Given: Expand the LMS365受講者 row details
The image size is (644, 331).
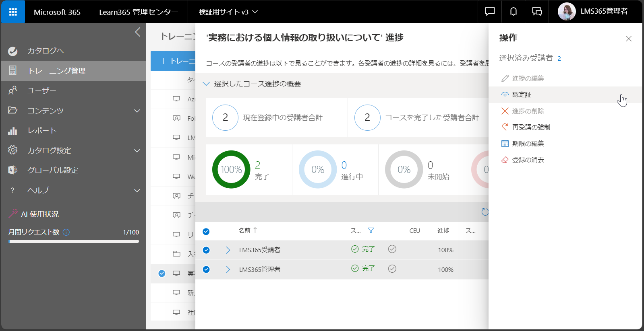Looking at the screenshot, I should click(228, 250).
